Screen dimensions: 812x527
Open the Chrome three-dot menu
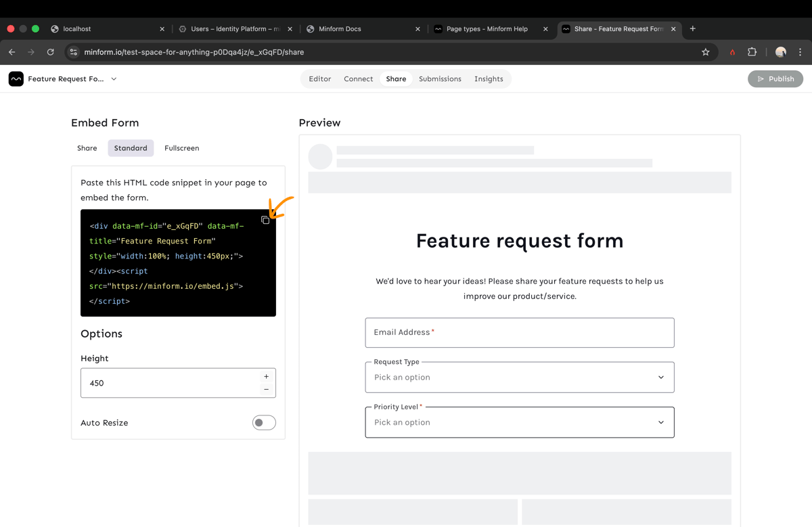[x=800, y=52]
